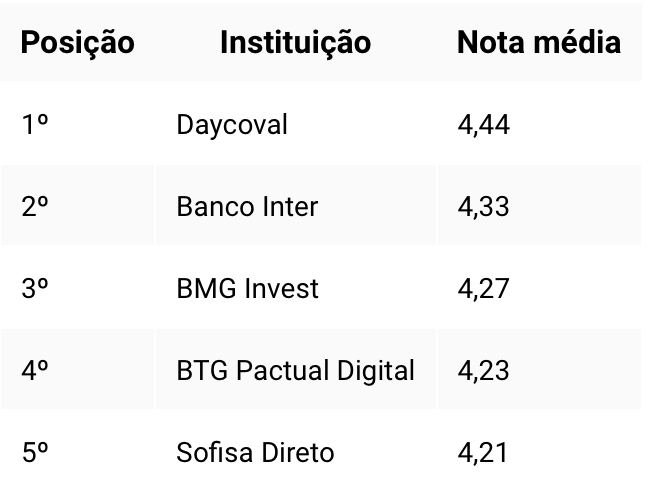Click the 4,33 score value

click(x=483, y=206)
